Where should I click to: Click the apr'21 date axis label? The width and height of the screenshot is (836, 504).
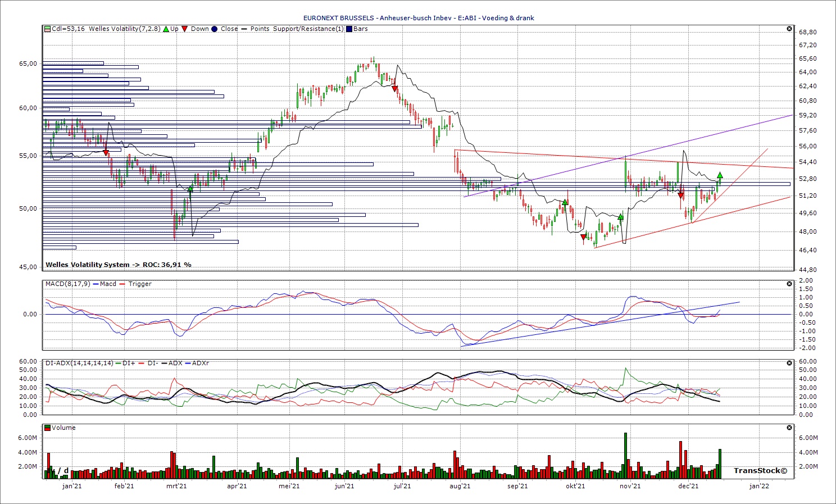pyautogui.click(x=237, y=486)
